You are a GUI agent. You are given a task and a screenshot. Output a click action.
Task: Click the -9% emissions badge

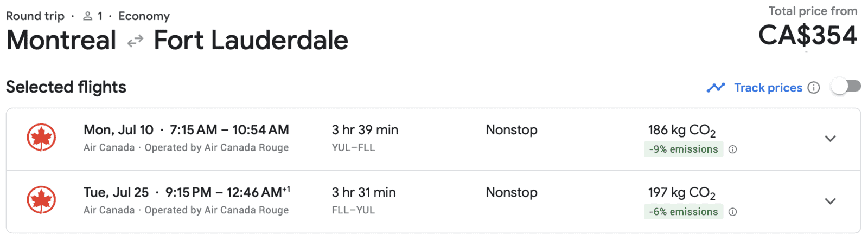[683, 149]
